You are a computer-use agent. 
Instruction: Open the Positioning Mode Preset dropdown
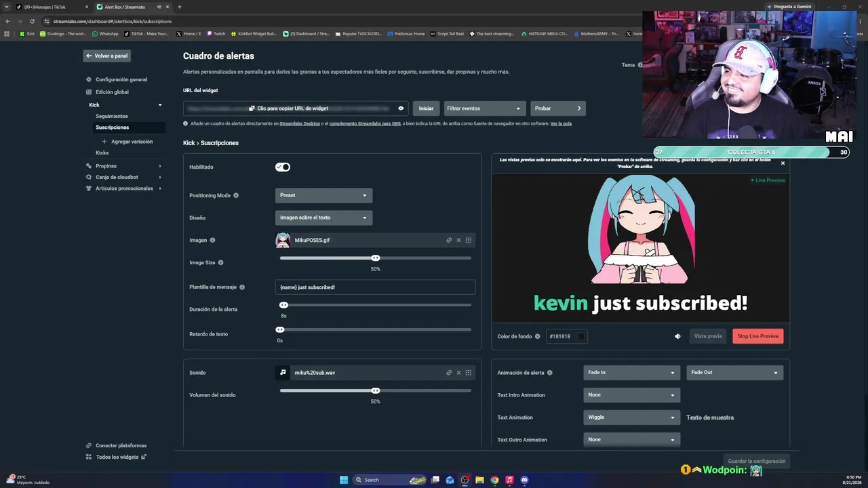point(323,195)
